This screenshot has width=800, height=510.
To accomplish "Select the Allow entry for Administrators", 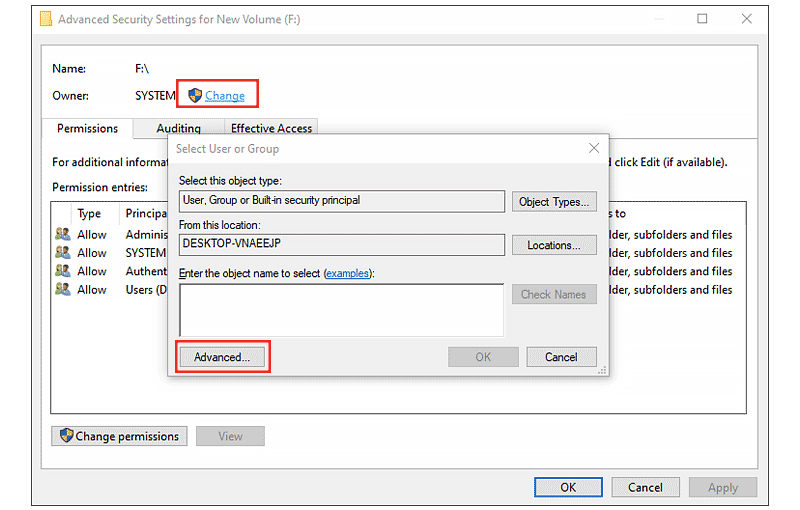I will (x=92, y=235).
